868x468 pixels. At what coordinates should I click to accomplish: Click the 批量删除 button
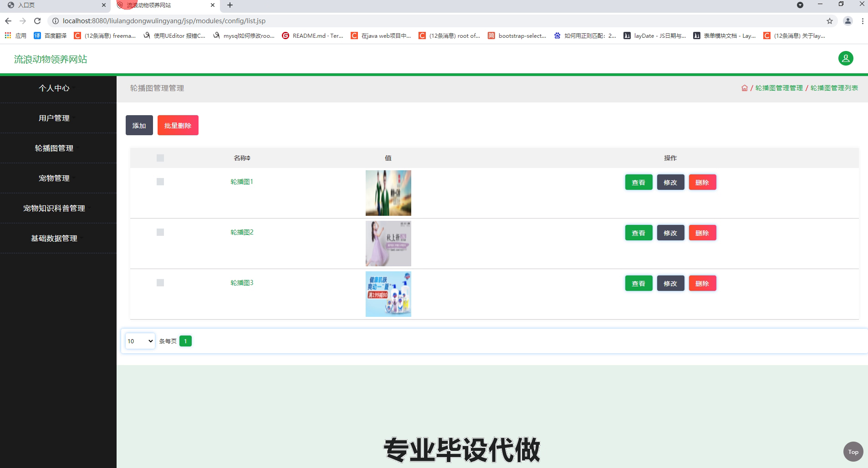click(178, 125)
